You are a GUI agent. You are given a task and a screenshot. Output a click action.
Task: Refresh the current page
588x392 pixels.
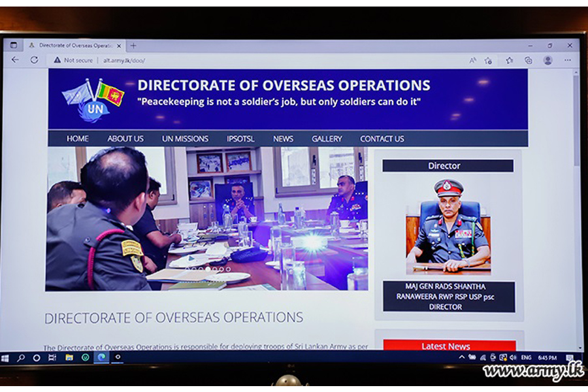34,59
